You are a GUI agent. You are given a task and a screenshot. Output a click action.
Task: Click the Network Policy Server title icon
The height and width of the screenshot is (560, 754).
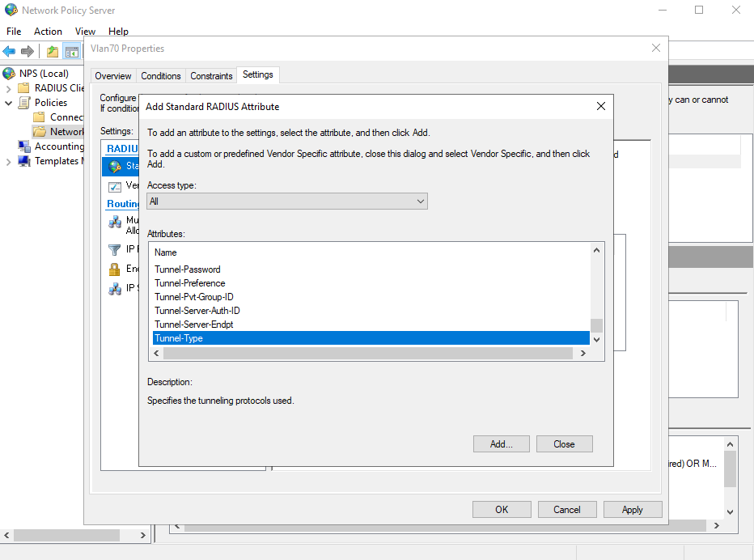pos(11,10)
